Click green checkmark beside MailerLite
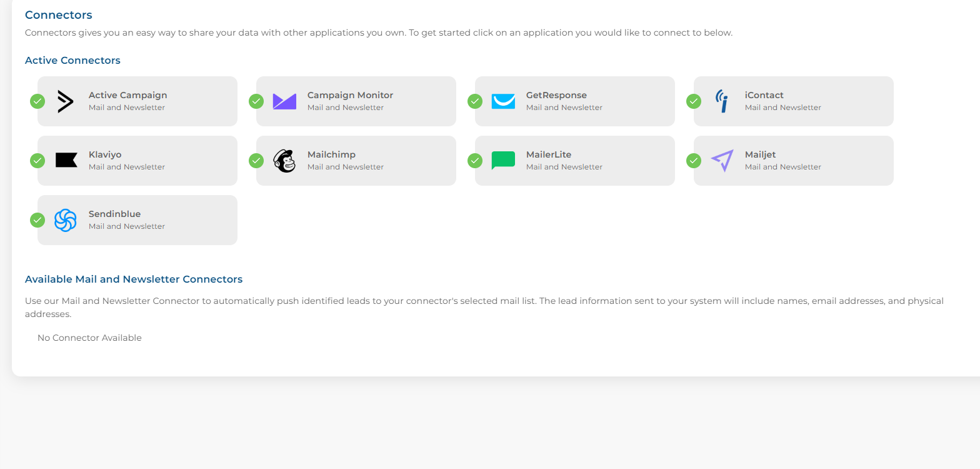This screenshot has height=469, width=980. (x=475, y=161)
